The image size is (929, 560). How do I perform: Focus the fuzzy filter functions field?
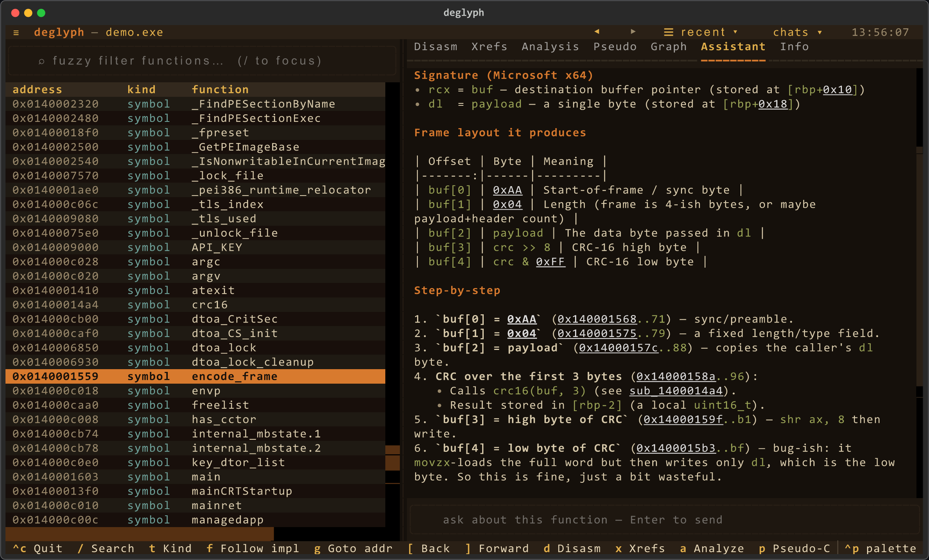click(x=202, y=61)
